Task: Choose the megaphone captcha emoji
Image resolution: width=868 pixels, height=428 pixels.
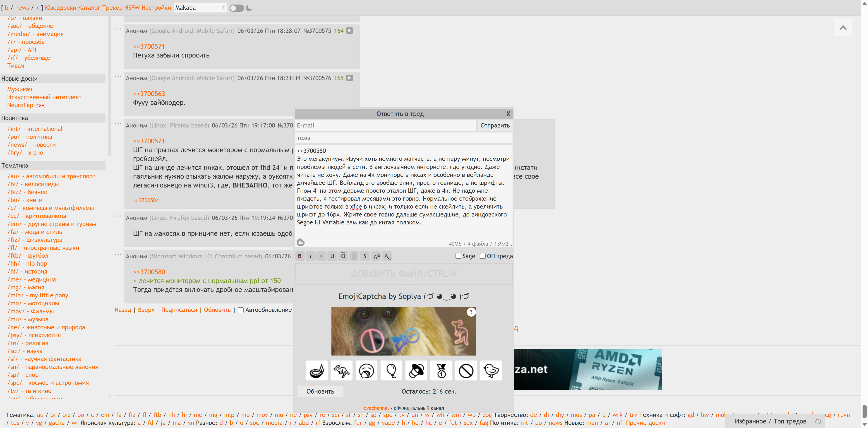Action: coord(416,371)
